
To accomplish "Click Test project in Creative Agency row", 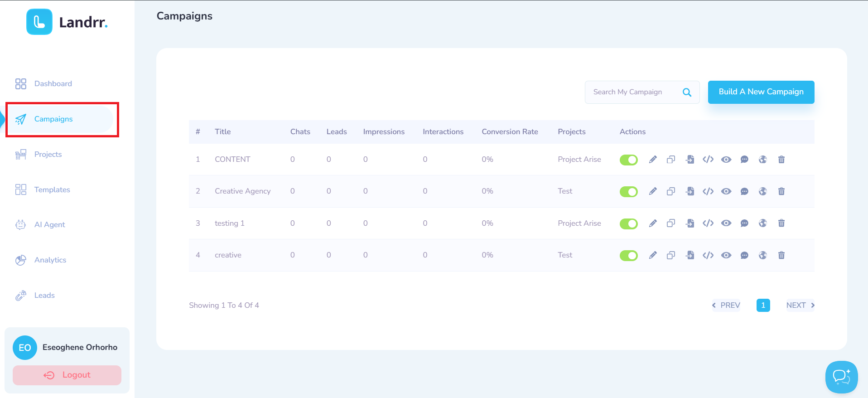I will (565, 191).
